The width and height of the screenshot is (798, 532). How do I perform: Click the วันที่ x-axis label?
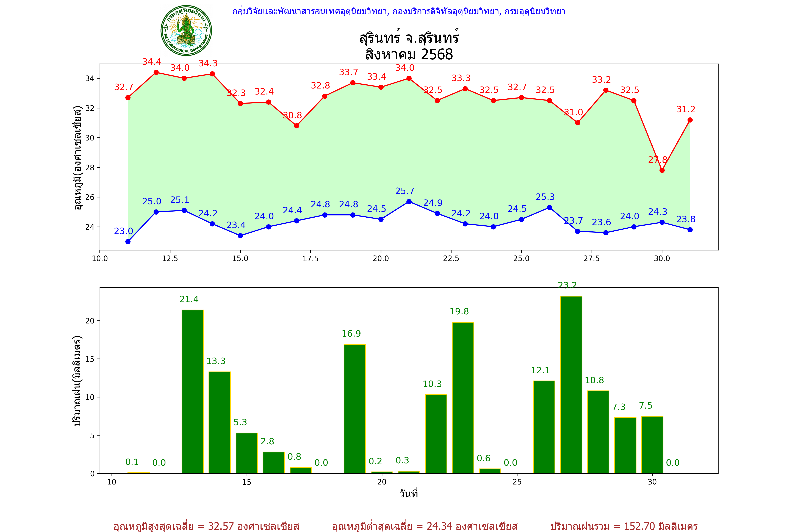[409, 494]
